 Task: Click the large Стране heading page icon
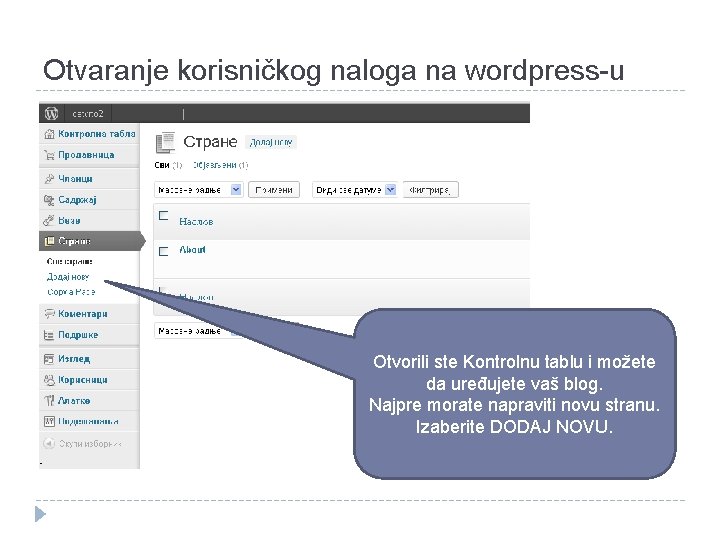click(165, 142)
